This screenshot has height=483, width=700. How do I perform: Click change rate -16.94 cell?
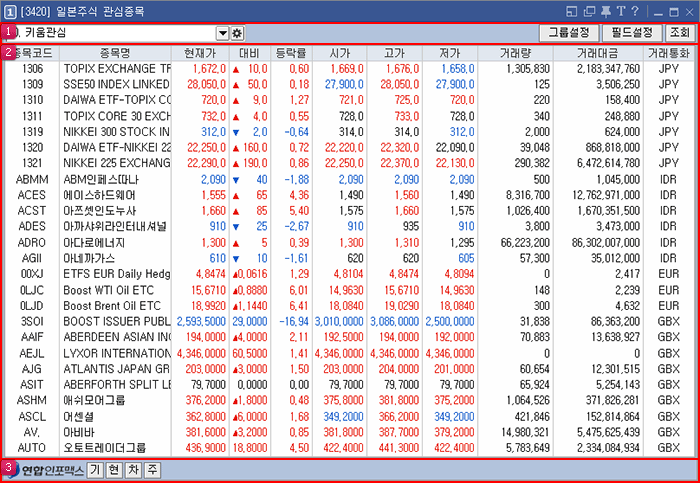(294, 321)
